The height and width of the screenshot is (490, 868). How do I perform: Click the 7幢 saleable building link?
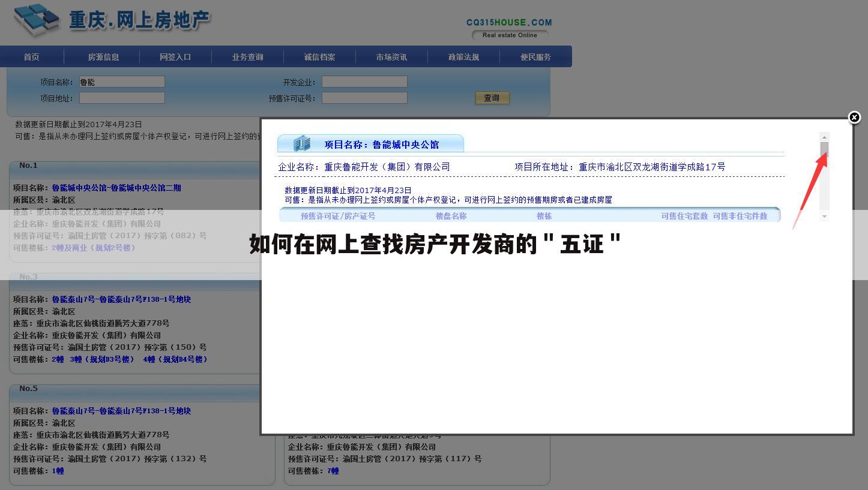pos(334,471)
